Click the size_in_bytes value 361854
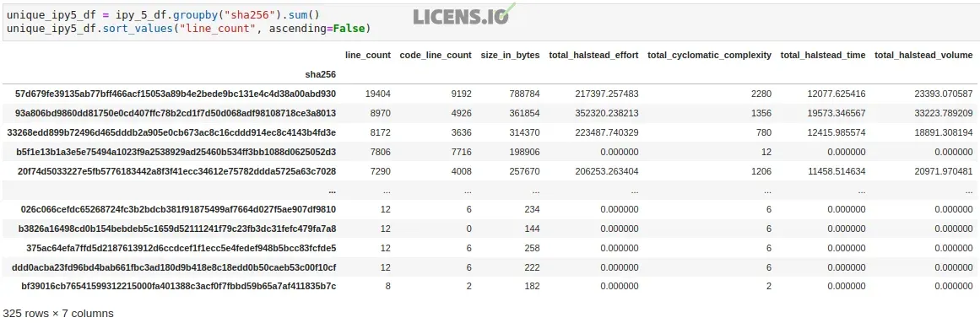The width and height of the screenshot is (980, 323). click(523, 113)
